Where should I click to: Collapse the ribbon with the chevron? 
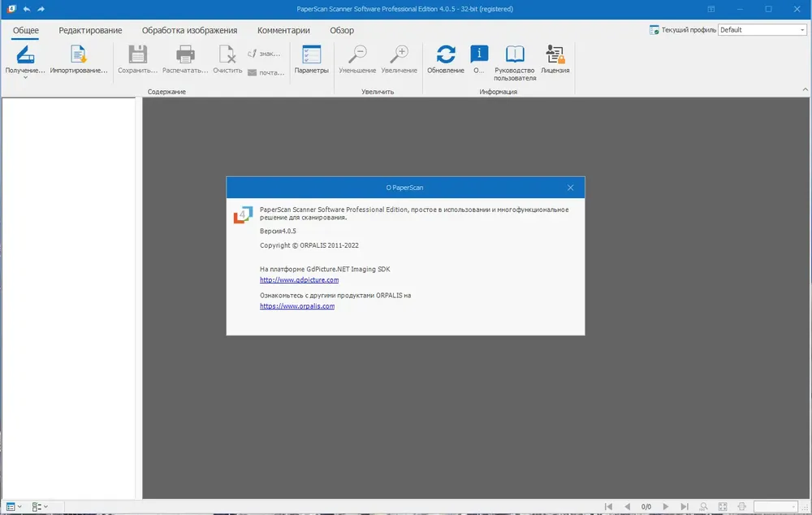pos(806,89)
